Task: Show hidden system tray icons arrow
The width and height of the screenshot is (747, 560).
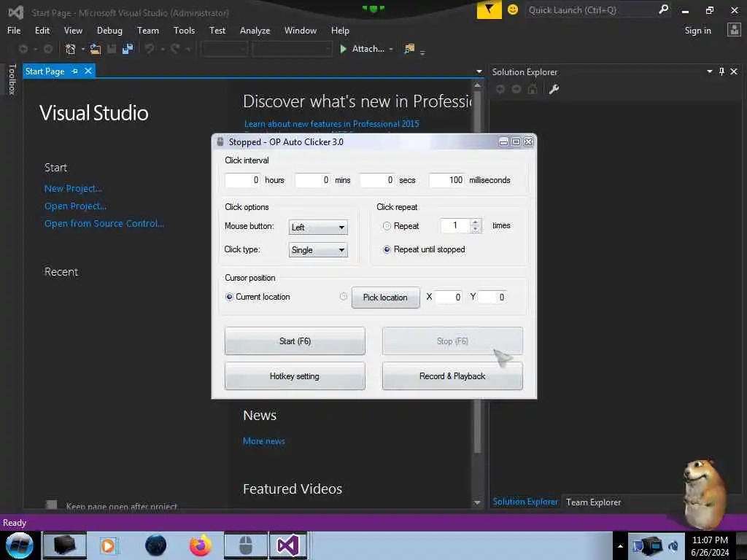Action: [620, 546]
